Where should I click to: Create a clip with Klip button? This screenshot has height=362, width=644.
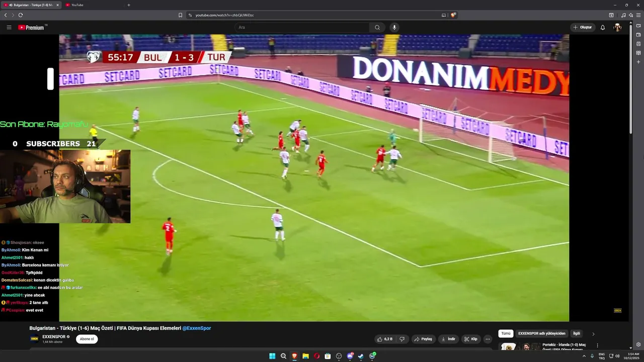471,339
